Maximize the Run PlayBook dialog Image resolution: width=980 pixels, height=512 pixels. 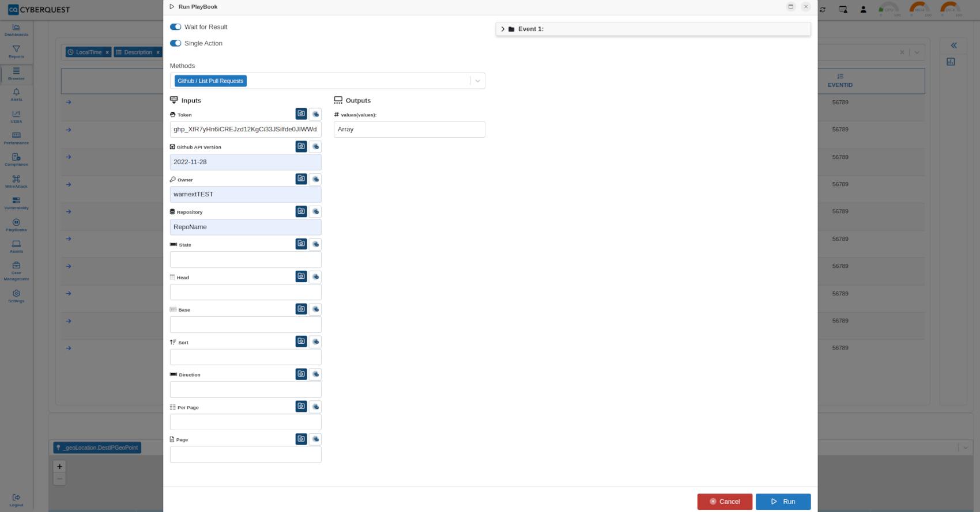(x=791, y=7)
